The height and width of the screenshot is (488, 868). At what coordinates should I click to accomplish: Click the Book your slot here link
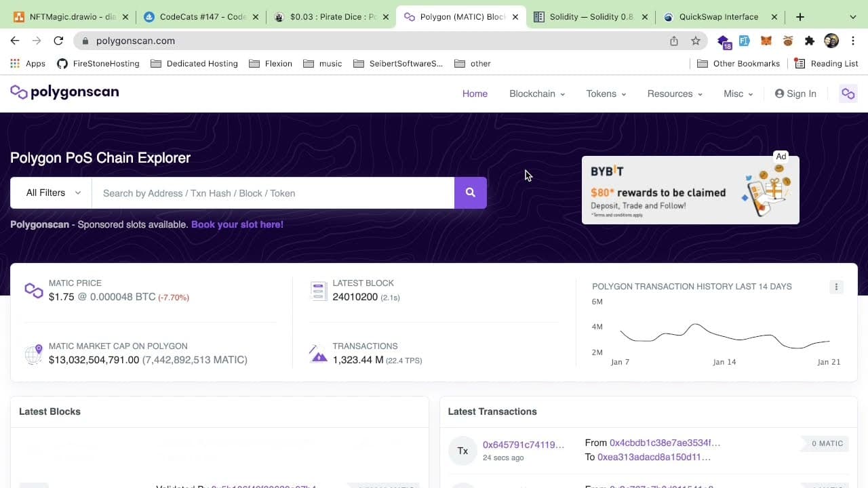tap(237, 224)
